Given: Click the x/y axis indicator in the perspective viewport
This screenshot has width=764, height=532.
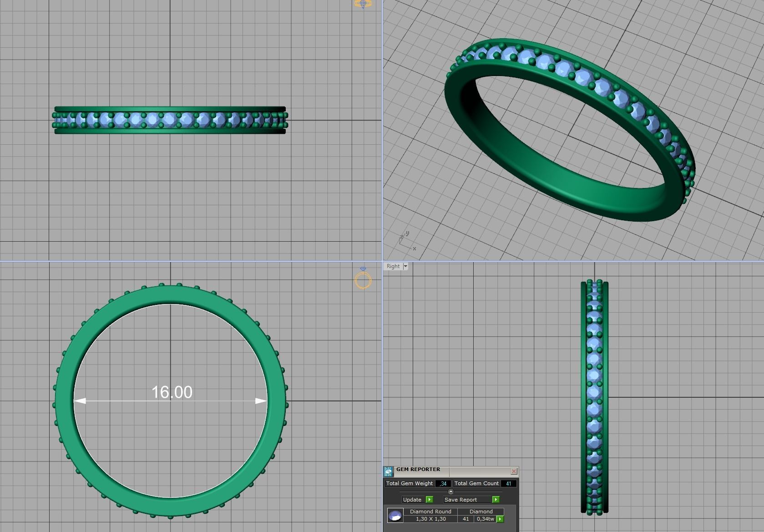Looking at the screenshot, I should click(407, 240).
